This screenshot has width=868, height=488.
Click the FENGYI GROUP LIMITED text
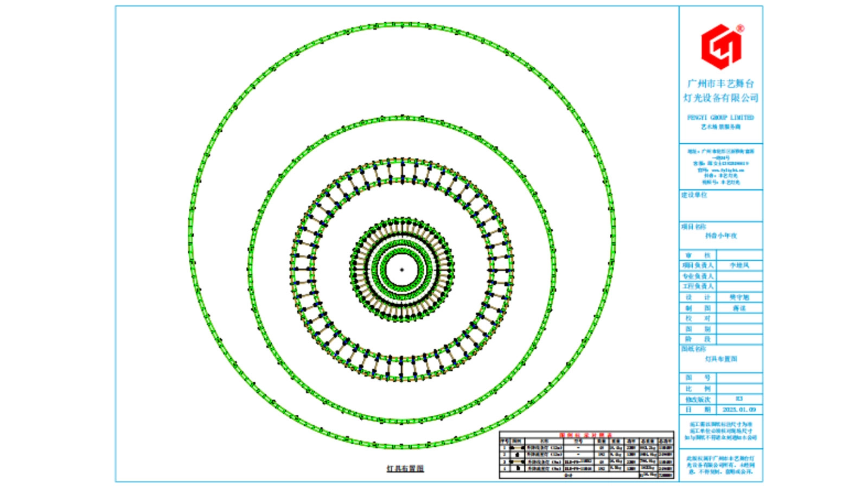(x=720, y=117)
